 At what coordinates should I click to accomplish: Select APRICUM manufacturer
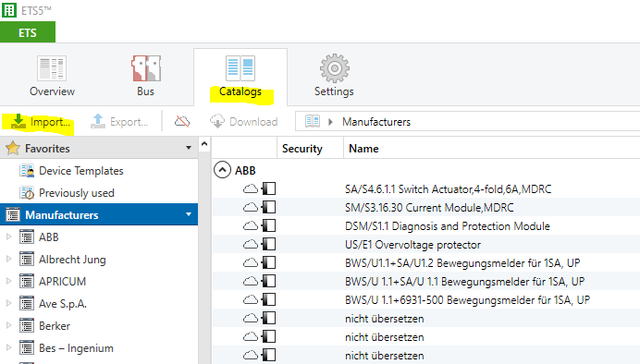[63, 281]
